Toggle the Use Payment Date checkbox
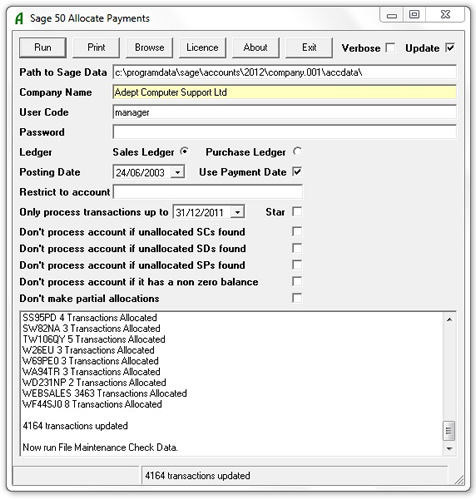476x500 pixels. [297, 172]
